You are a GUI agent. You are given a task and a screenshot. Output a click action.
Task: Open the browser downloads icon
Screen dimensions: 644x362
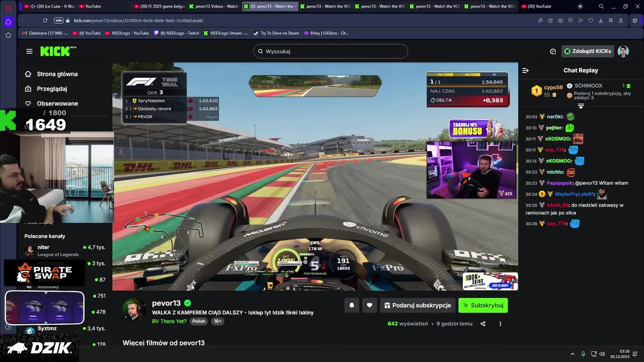[x=601, y=21]
